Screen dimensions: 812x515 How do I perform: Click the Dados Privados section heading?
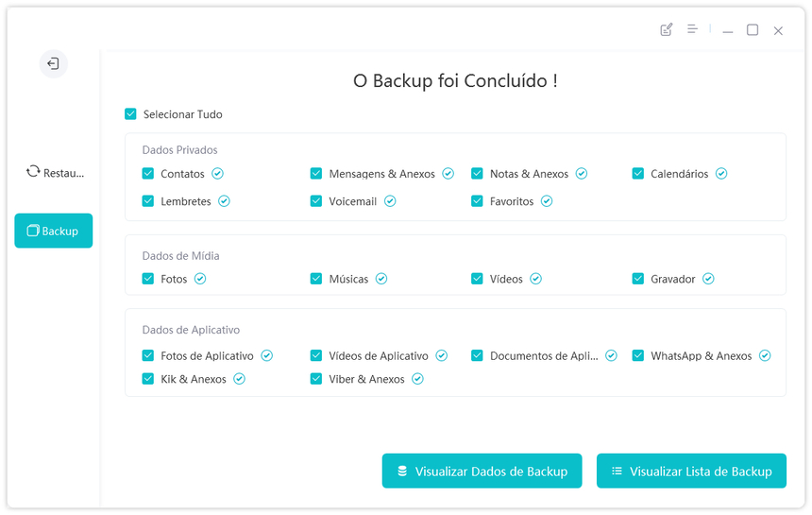[x=179, y=149]
